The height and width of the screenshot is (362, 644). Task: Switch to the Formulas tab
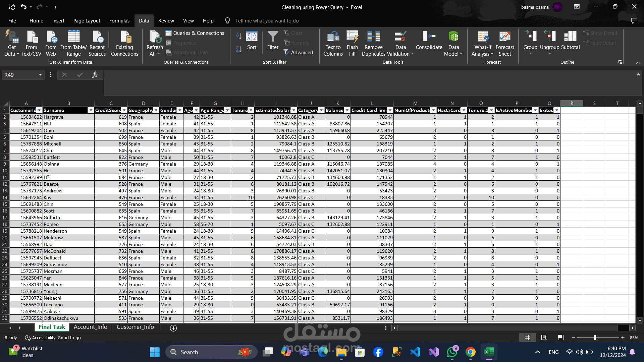click(119, 21)
